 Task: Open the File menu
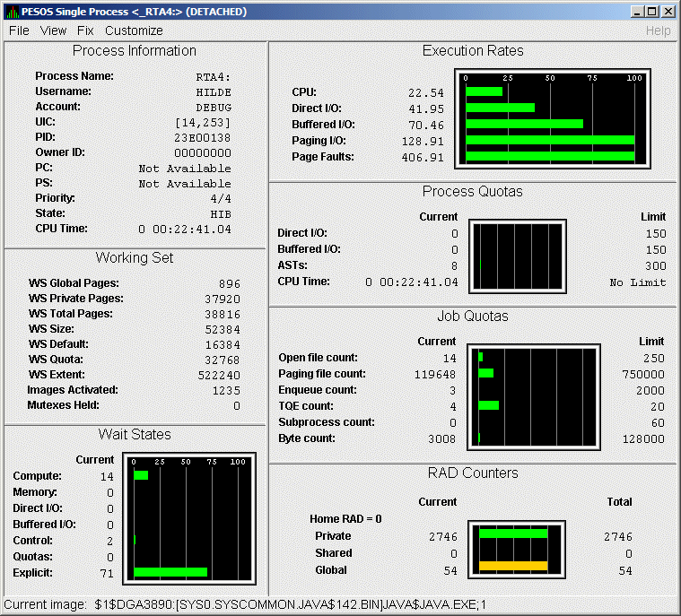click(19, 30)
